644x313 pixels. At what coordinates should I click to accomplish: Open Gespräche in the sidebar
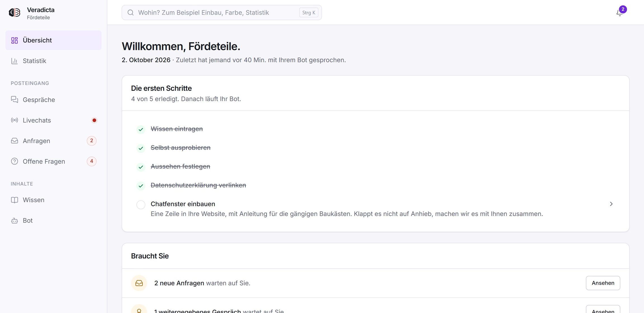coord(53,100)
